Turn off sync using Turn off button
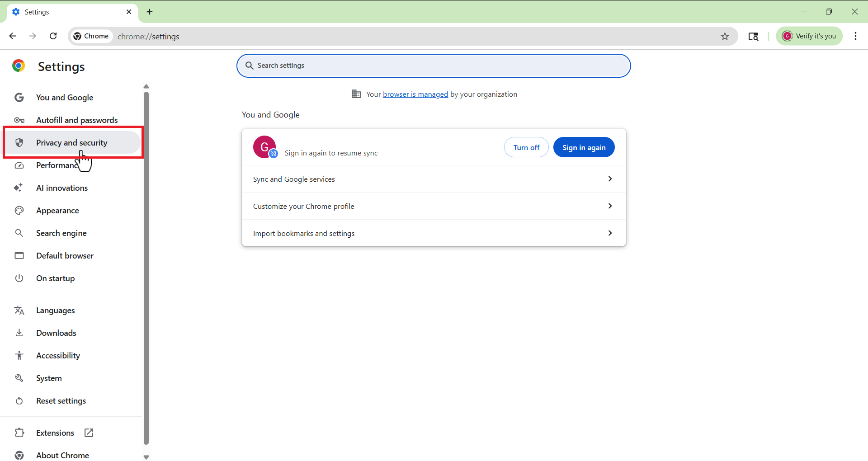Image resolution: width=868 pixels, height=461 pixels. coord(526,147)
